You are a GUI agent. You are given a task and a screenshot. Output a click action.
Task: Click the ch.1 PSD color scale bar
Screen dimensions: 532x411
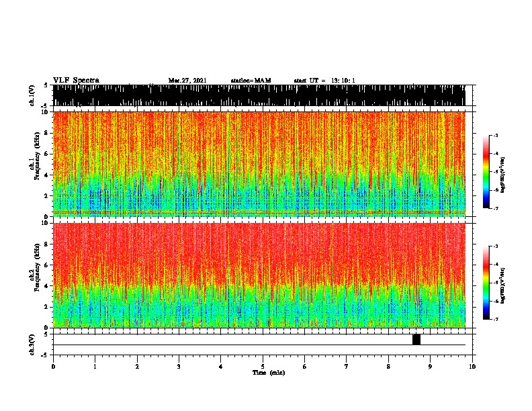tap(486, 172)
